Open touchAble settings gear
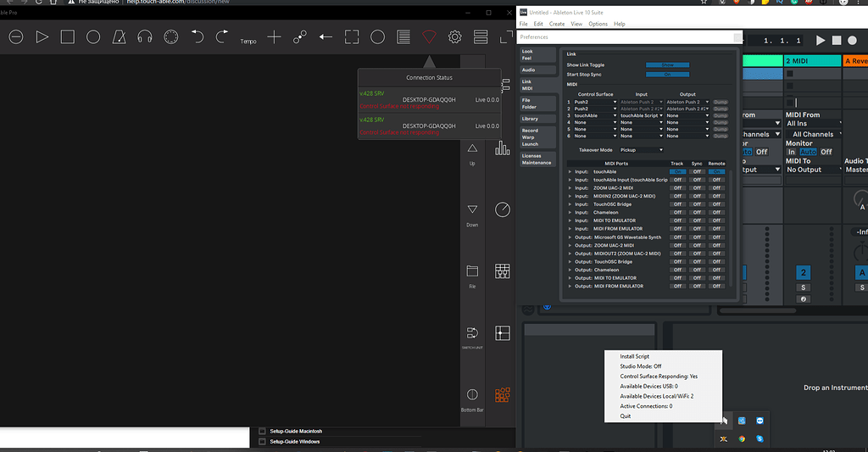The image size is (868, 452). click(455, 37)
